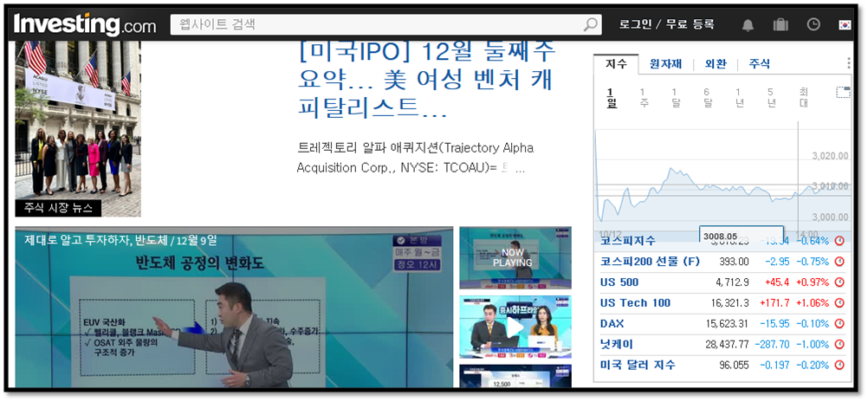Open the US 500 link
Viewport: 868px width, 402px height.
point(619,282)
